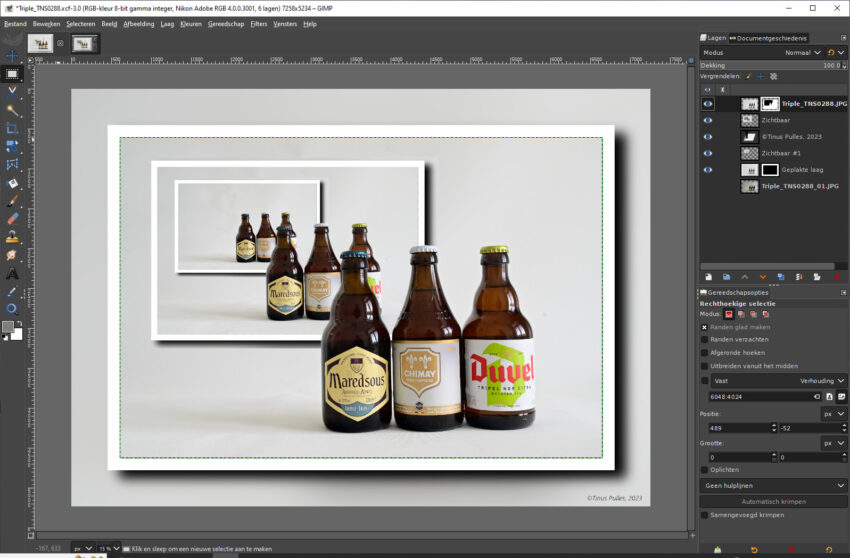Enable Randen verzachten checkbox

(704, 339)
